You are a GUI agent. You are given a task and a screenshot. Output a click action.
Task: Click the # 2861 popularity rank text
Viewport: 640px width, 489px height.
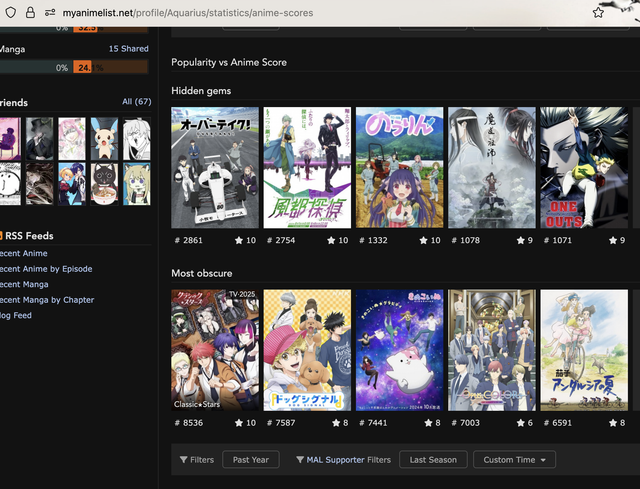point(188,240)
